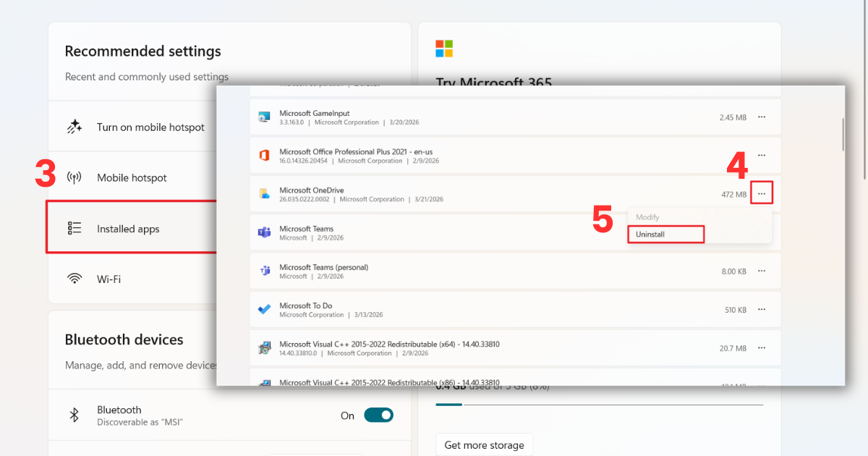
Task: Open more options for Microsoft GameInput
Action: click(x=762, y=117)
